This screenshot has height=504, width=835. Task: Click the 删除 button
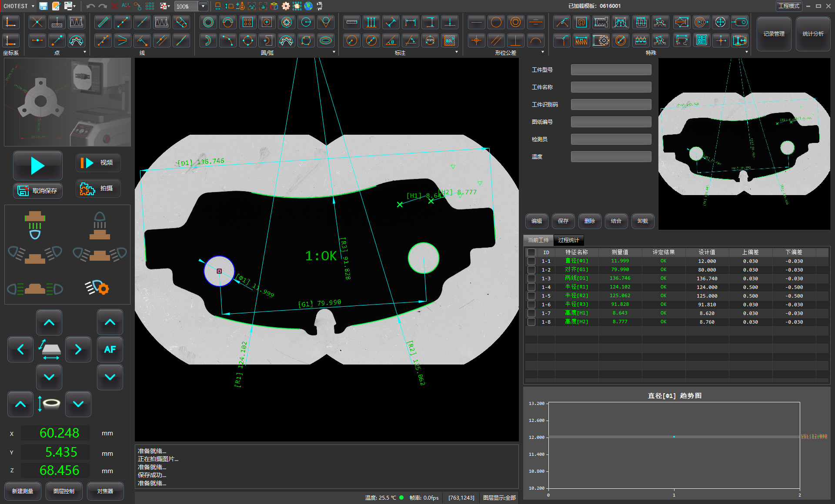pos(589,221)
